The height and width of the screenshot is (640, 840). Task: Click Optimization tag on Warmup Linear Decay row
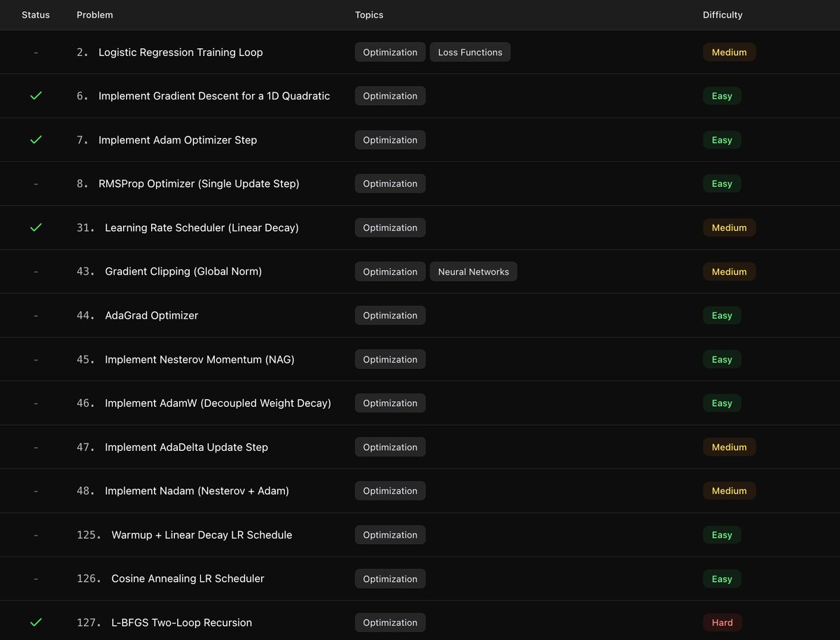coord(390,535)
